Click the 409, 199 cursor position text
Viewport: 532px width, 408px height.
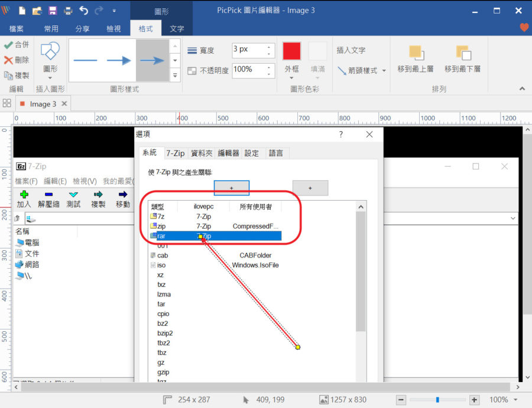pyautogui.click(x=270, y=400)
